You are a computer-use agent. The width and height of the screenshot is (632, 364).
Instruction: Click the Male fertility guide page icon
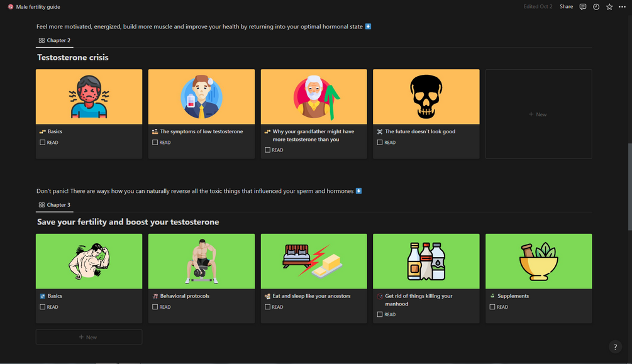pyautogui.click(x=11, y=7)
